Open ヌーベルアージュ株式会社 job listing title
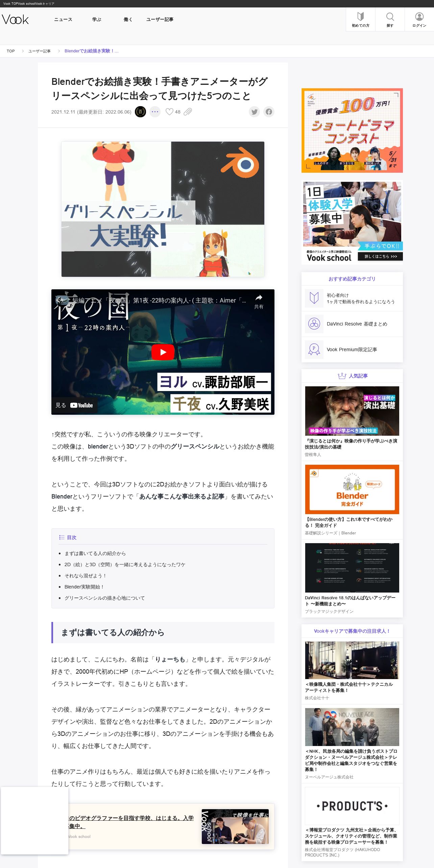Screen dimensions: 434x868 (x=351, y=760)
